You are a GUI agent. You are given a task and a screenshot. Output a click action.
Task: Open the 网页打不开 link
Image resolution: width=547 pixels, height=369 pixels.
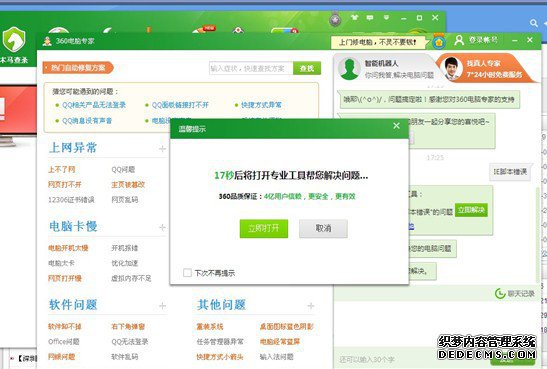point(65,184)
